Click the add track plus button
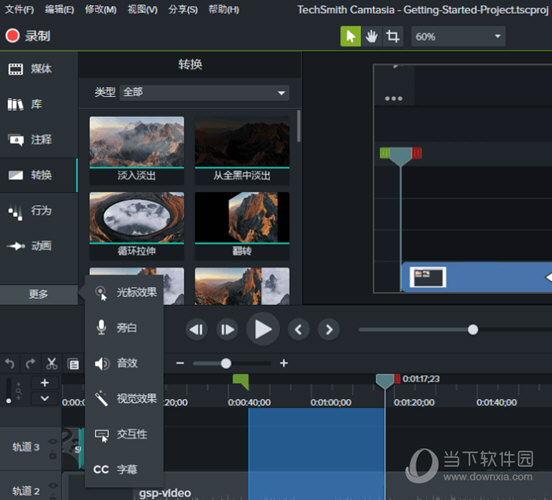This screenshot has width=552, height=500. 45,383
